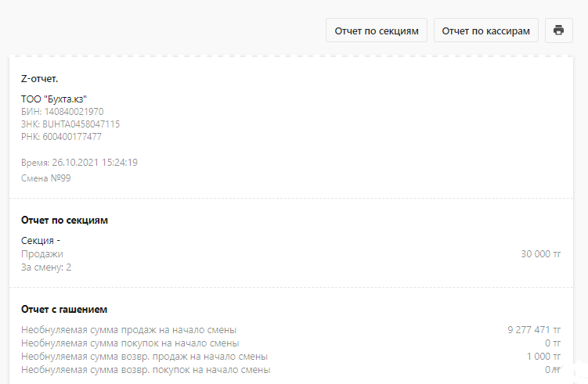The width and height of the screenshot is (588, 384).
Task: Click Необнуляемая сумма возвр. покупок line
Action: pos(146,370)
